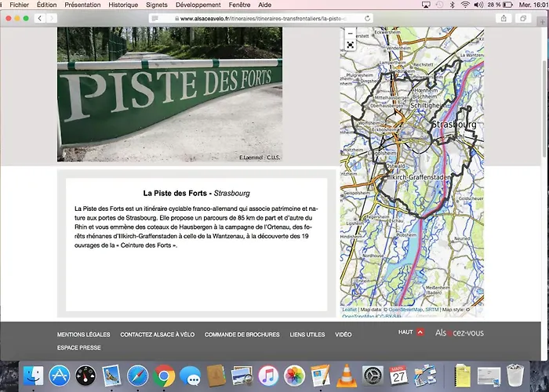Open Reader view icon in address bar
This screenshot has height=392, width=549.
click(x=155, y=19)
